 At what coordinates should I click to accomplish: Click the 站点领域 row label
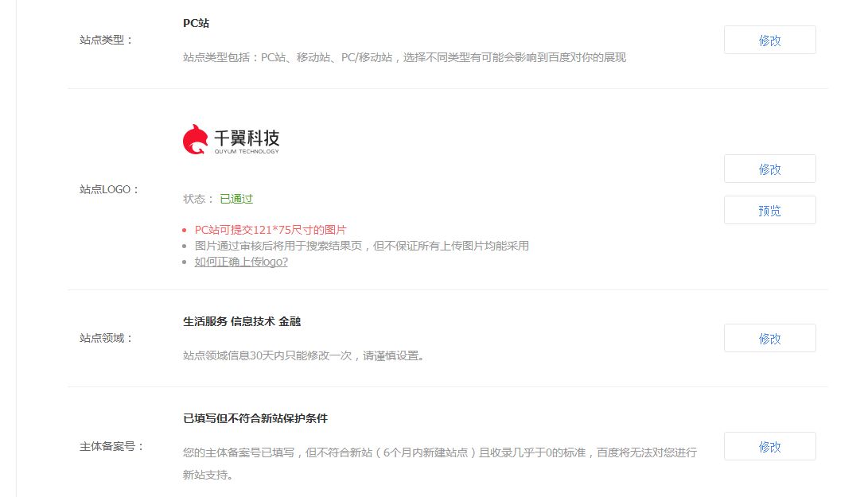tap(107, 338)
